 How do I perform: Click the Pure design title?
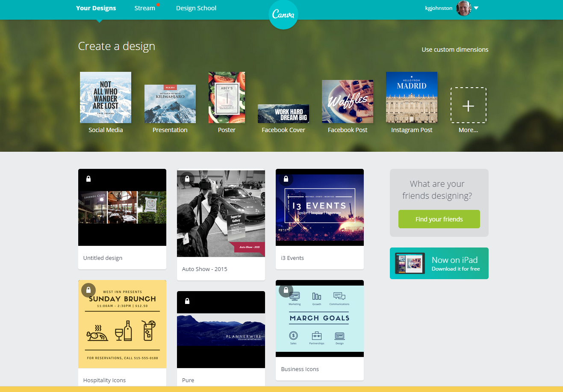coord(188,380)
